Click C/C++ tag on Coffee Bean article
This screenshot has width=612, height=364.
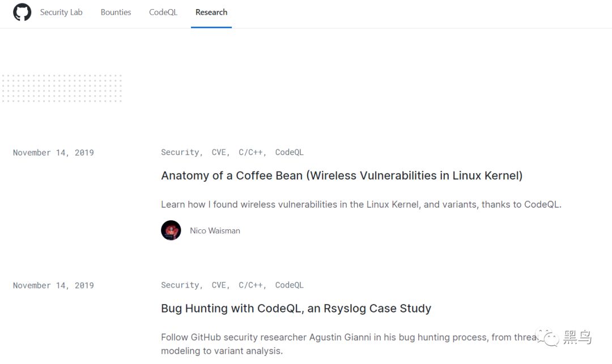point(250,152)
